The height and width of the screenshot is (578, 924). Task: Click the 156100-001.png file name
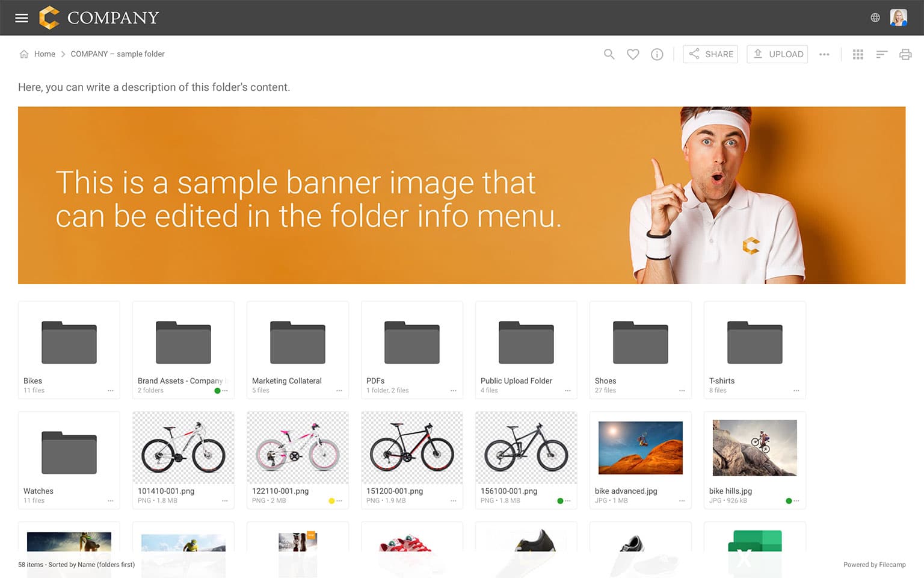[x=509, y=491]
